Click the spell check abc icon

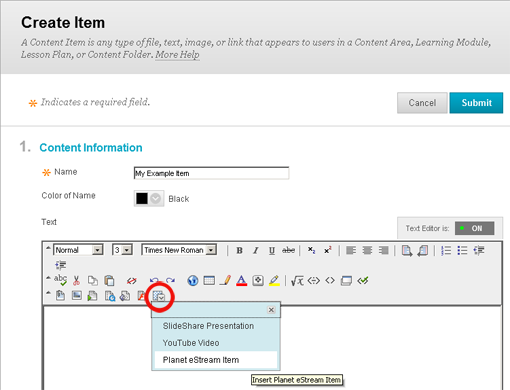pyautogui.click(x=60, y=280)
